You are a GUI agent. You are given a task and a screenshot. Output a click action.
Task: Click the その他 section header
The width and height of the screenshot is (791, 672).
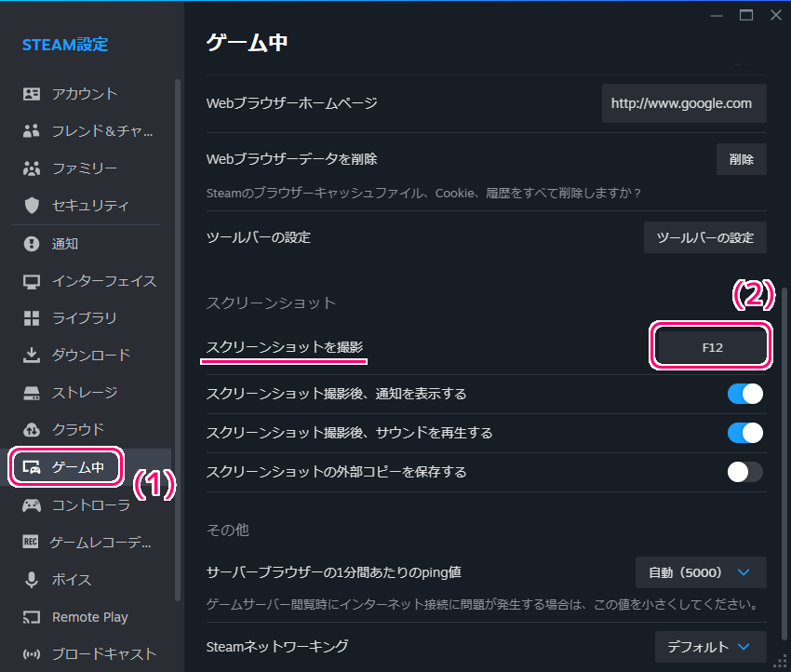pyautogui.click(x=227, y=530)
